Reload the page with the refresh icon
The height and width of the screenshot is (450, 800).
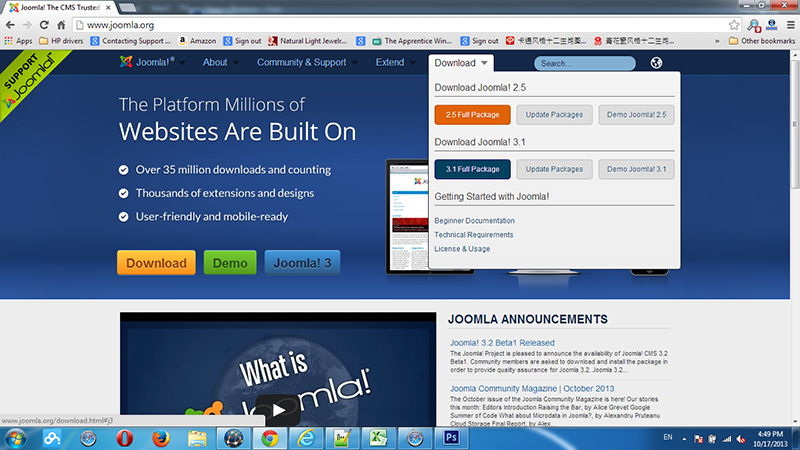click(44, 25)
